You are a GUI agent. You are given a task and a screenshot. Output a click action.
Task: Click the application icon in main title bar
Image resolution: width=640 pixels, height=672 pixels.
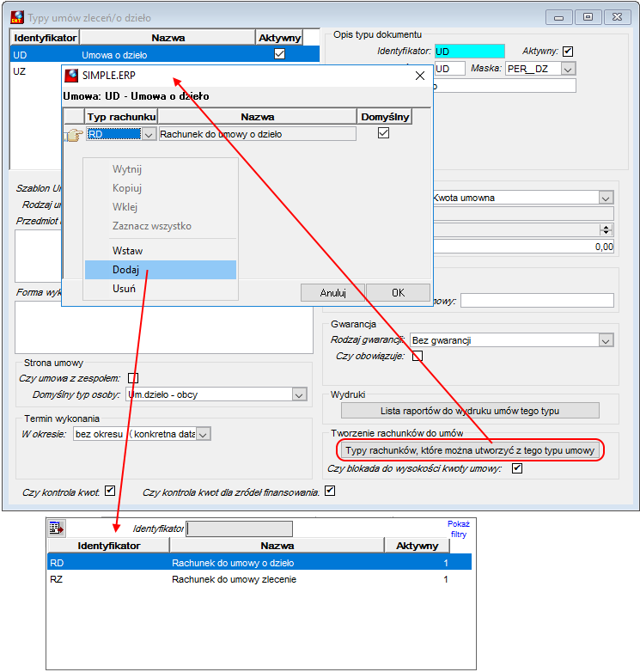tap(17, 17)
